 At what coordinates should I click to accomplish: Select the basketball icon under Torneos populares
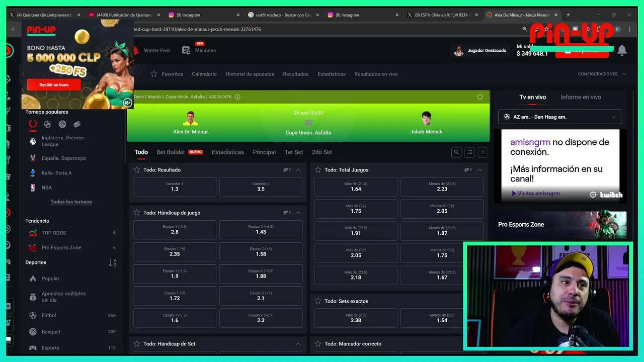(x=62, y=124)
